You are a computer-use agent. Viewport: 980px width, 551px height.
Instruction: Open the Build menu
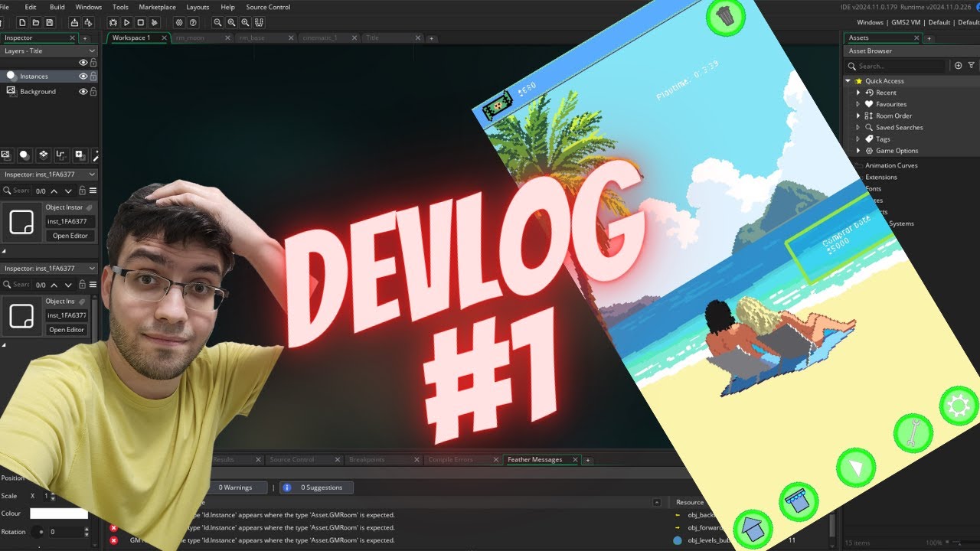coord(57,7)
